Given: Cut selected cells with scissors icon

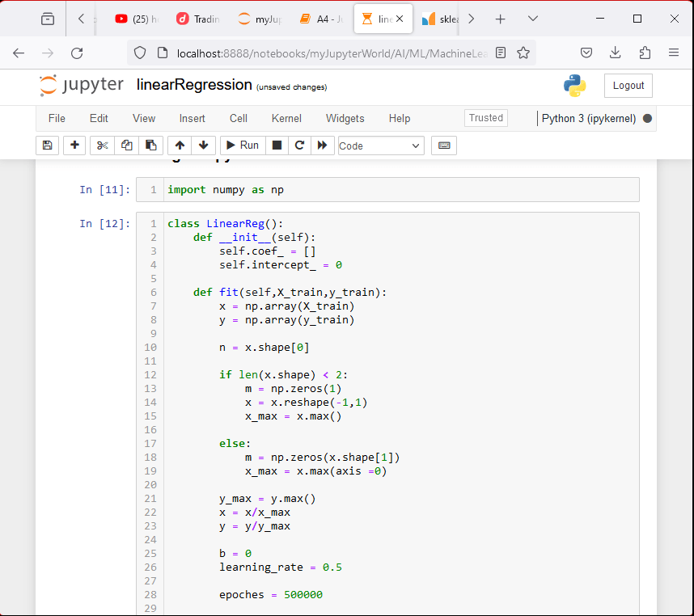Looking at the screenshot, I should (102, 146).
